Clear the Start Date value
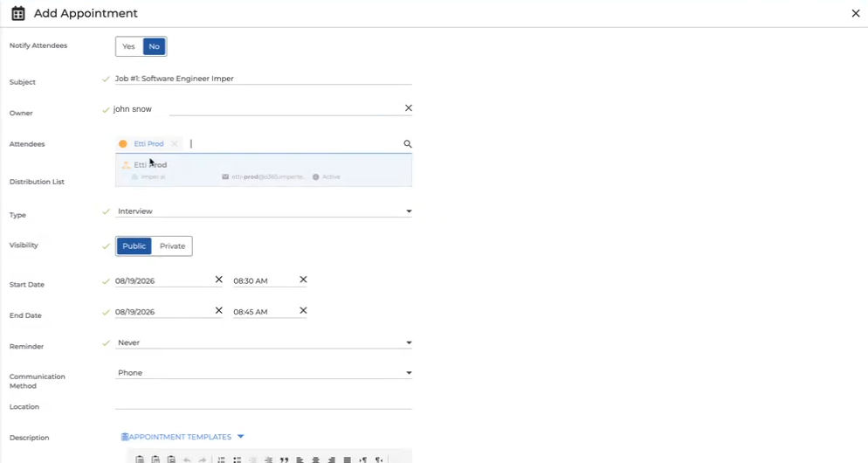868x463 pixels. (x=218, y=280)
